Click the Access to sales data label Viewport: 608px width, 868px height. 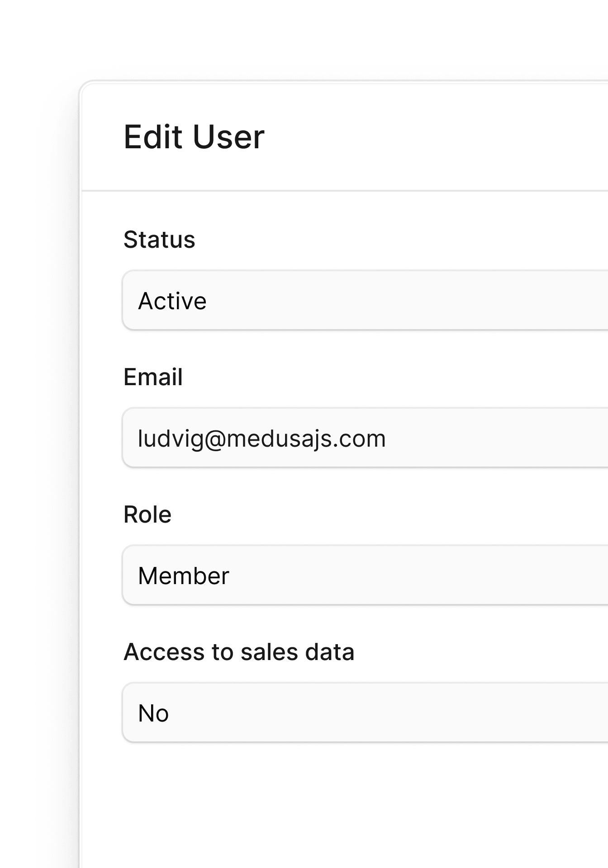pyautogui.click(x=239, y=652)
